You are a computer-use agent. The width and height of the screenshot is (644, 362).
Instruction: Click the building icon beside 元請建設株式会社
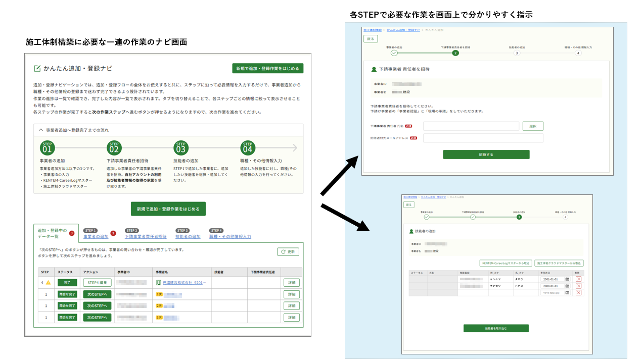coord(158,283)
